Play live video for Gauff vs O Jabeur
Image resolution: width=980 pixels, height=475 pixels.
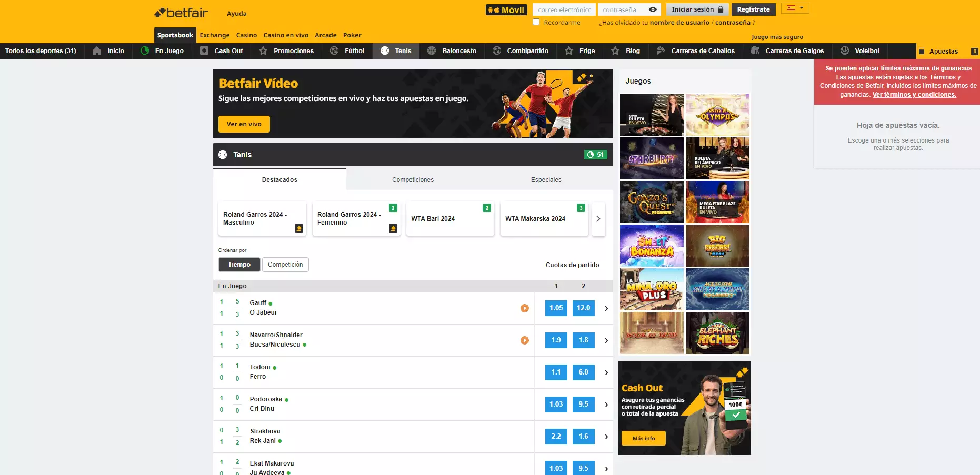[x=525, y=308]
